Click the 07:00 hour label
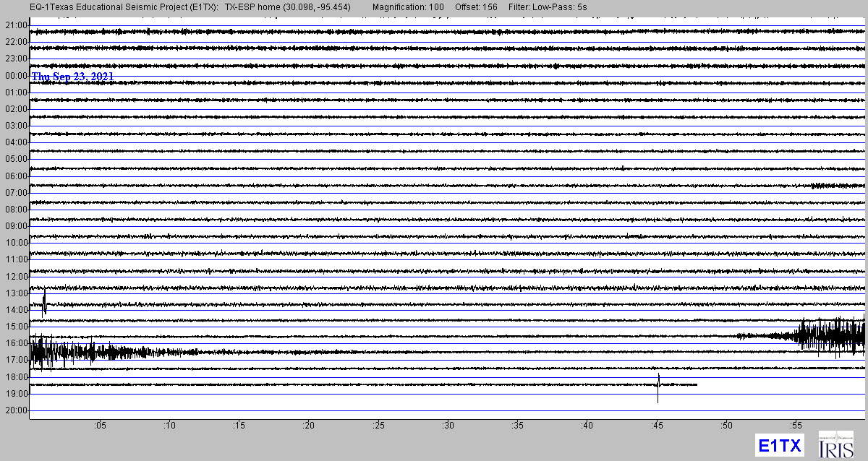This screenshot has width=868, height=461. coord(16,193)
